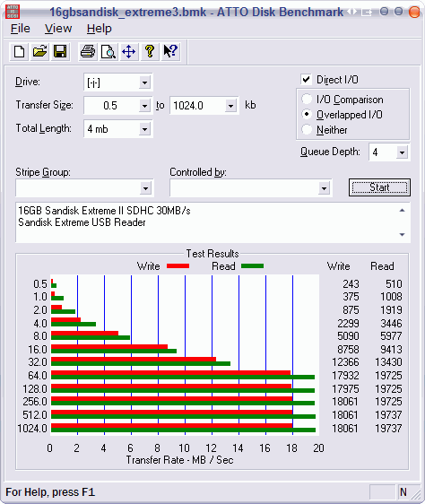The width and height of the screenshot is (425, 504).
Task: Click the '16GB Sandisk Extreme II SDHC 30MB/s' line
Action: pos(104,211)
